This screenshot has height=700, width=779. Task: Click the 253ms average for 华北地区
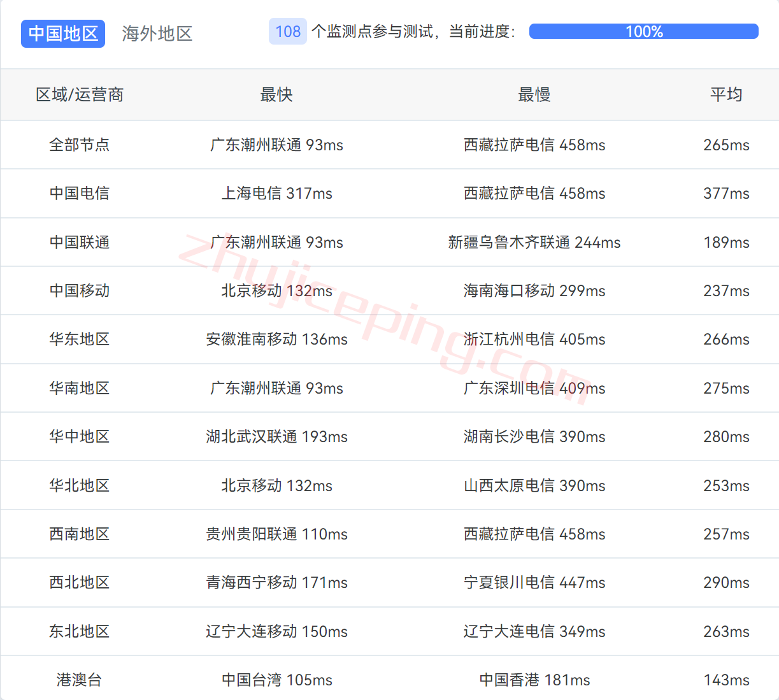(x=726, y=485)
